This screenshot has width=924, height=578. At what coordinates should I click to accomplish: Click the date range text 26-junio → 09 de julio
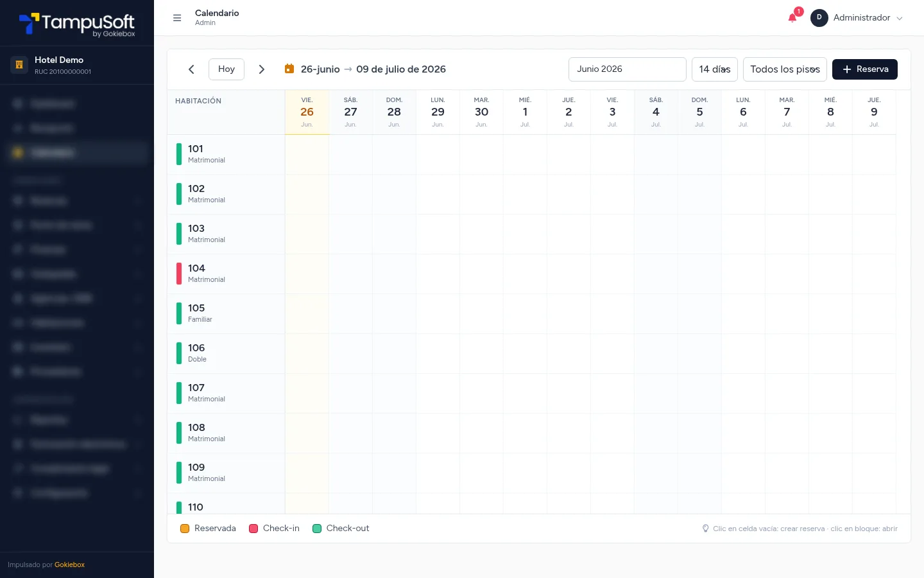(373, 69)
